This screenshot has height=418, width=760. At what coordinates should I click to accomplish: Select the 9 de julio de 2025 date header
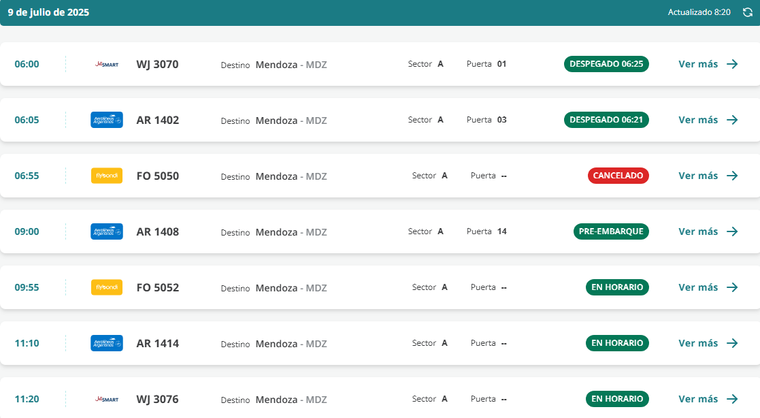pyautogui.click(x=48, y=12)
